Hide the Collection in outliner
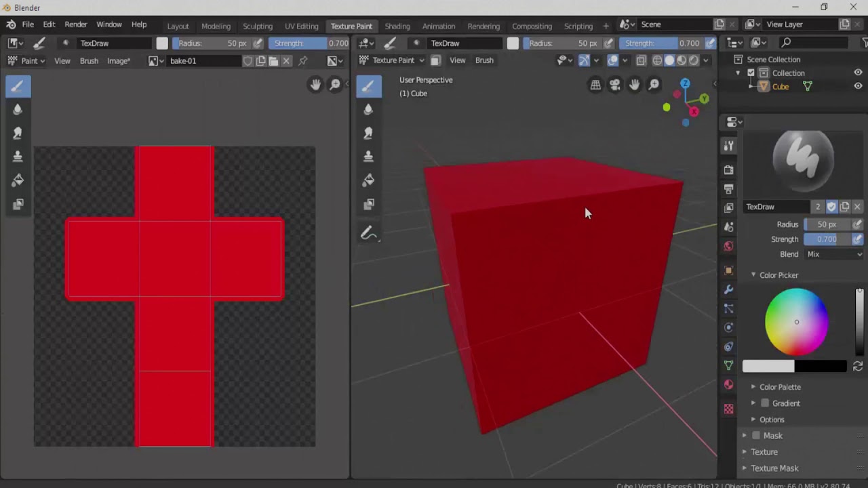 [x=858, y=73]
